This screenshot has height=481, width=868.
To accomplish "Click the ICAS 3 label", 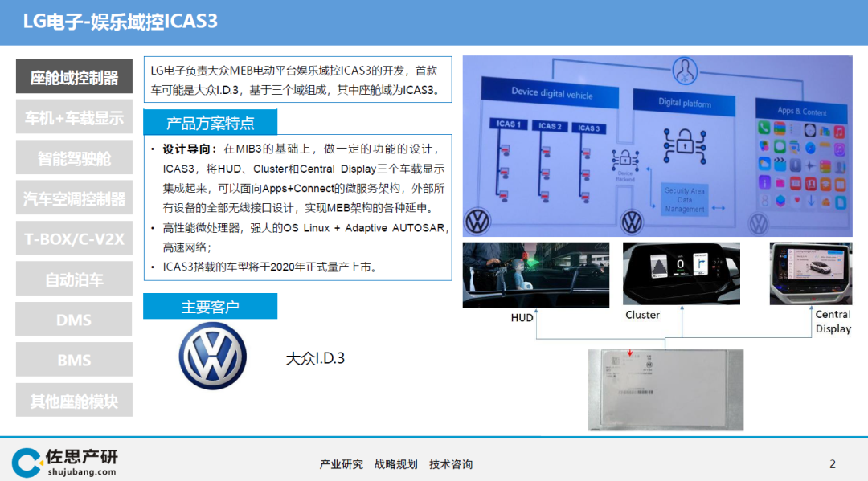I will pyautogui.click(x=588, y=128).
